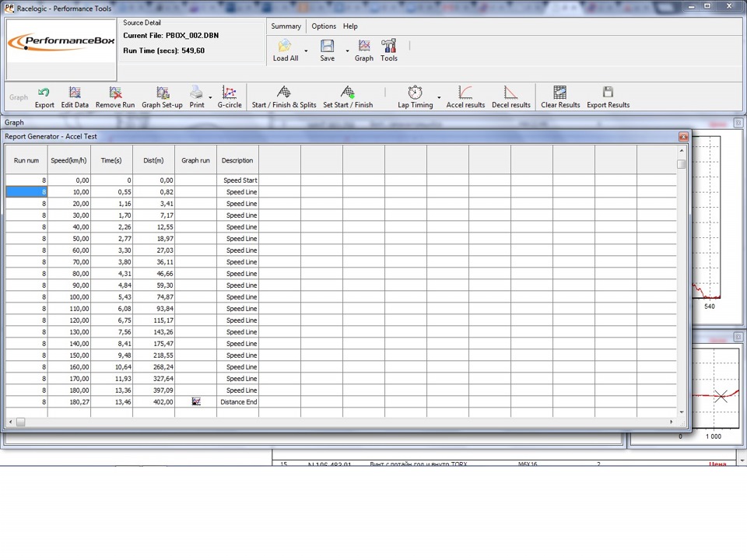Click Set Start / Finish icon
Viewport: 747px width, 560px height.
(348, 93)
